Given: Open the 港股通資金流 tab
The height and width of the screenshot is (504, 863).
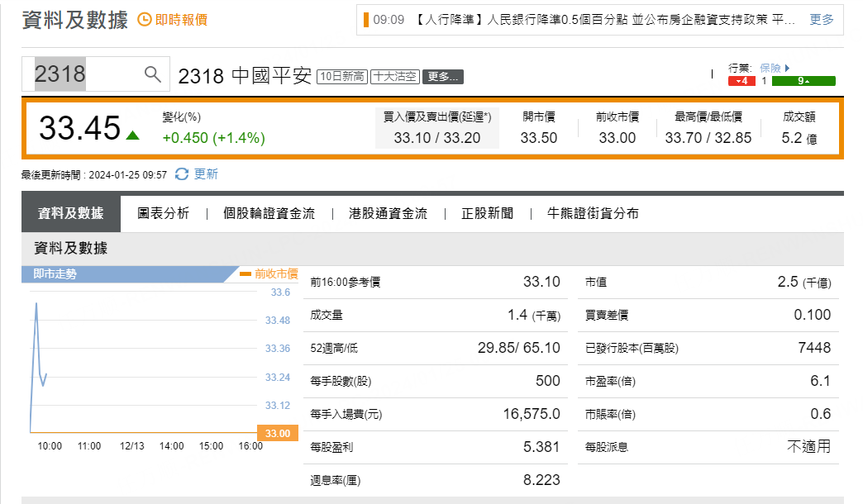Looking at the screenshot, I should coord(388,213).
